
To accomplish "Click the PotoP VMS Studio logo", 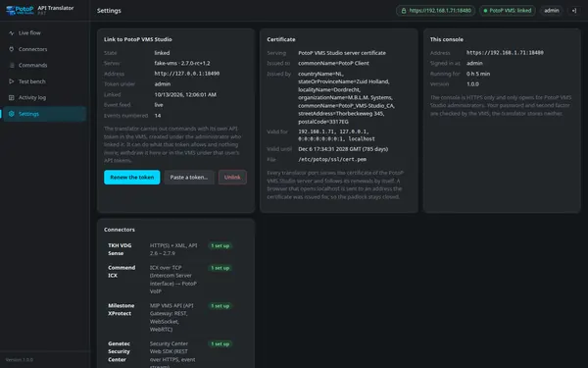I will click(x=20, y=10).
